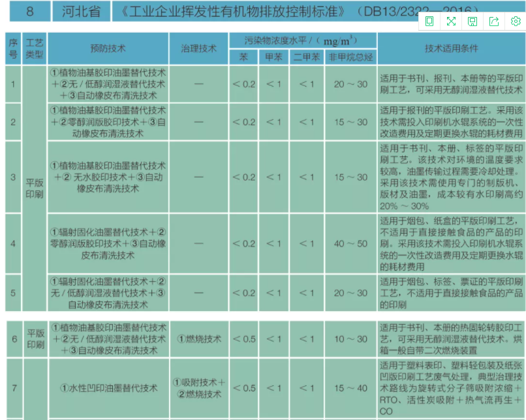The image size is (526, 420).
Task: Select the title cell '河北省'
Action: [x=81, y=11]
